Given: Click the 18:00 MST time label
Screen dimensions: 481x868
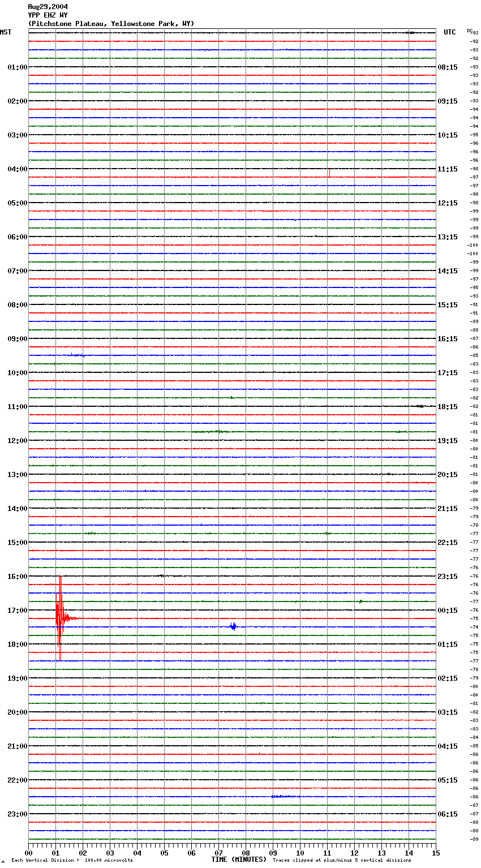Looking at the screenshot, I should [x=18, y=644].
